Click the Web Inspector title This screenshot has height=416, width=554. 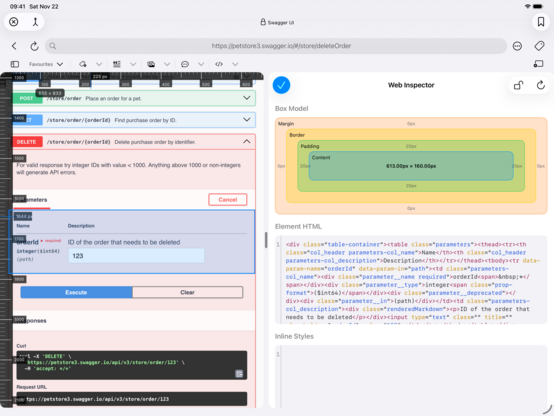pyautogui.click(x=411, y=85)
